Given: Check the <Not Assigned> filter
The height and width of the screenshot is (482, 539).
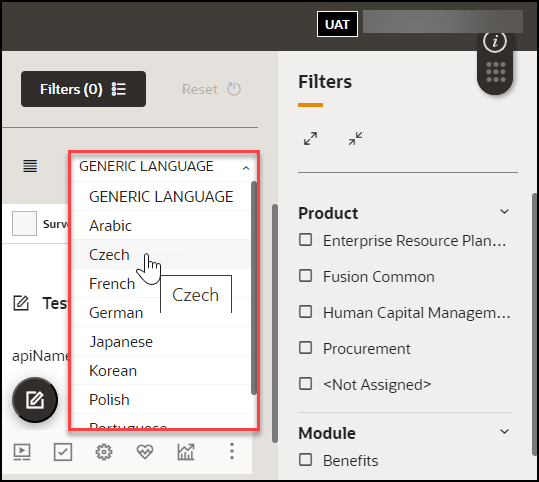Looking at the screenshot, I should coord(306,384).
